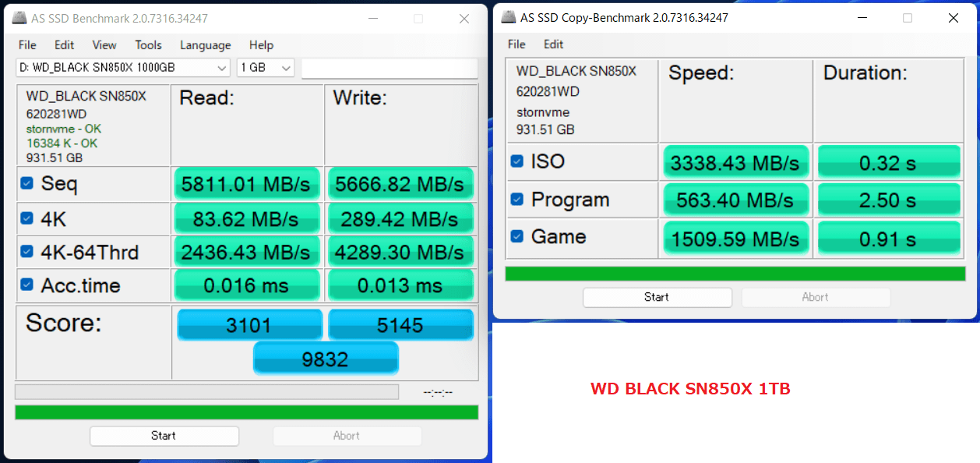Viewport: 980px width, 463px height.
Task: Click the AS SSD Copy-Benchmark title bar icon
Action: coord(509,17)
